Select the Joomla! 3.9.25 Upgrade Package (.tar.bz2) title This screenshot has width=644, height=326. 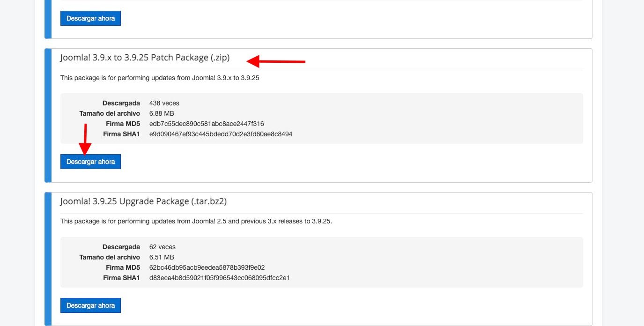tap(143, 201)
